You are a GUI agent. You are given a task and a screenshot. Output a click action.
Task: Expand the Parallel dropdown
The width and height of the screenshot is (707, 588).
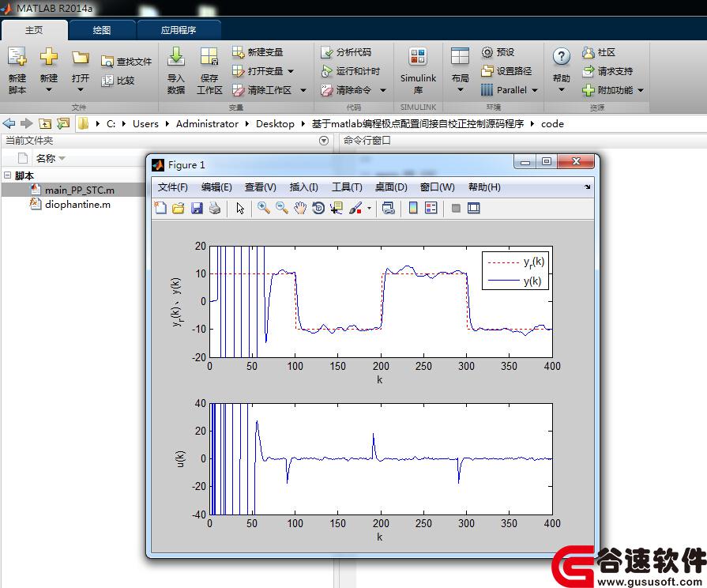point(535,90)
